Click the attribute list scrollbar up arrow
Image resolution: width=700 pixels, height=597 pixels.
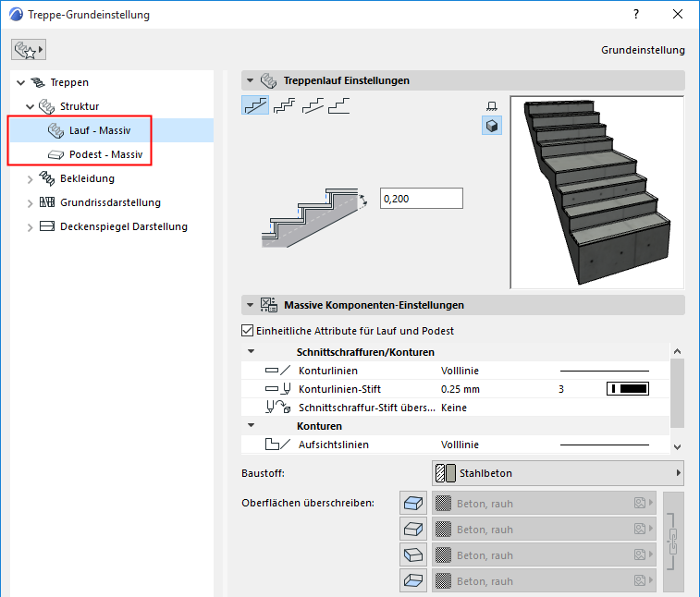pos(677,351)
